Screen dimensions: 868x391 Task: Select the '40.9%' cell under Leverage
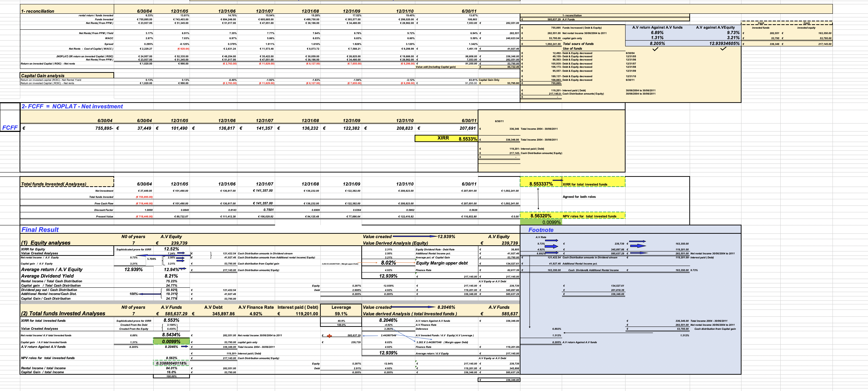tap(341, 321)
